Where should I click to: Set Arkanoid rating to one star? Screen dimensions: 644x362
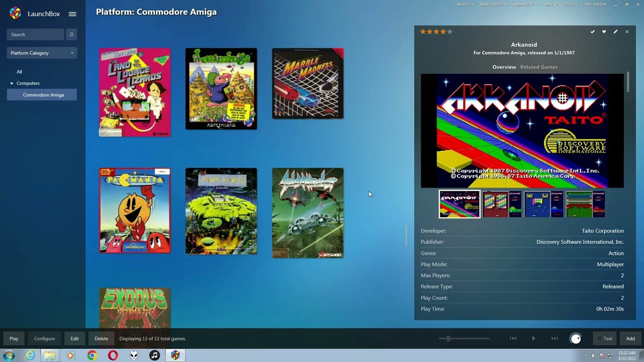(x=423, y=32)
